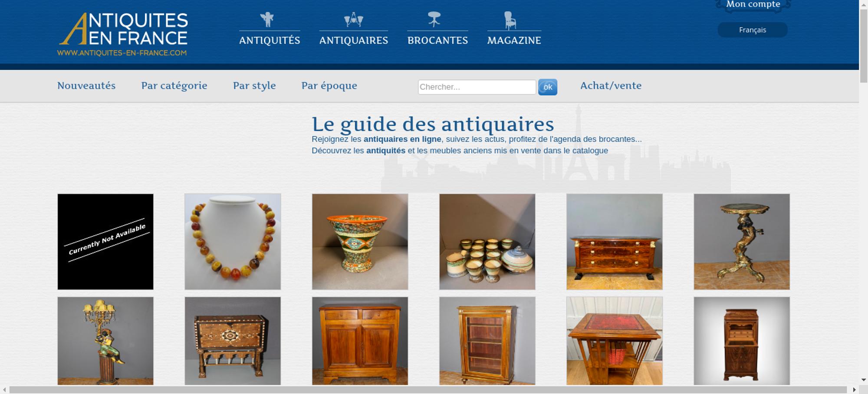
Task: Open Mon compte
Action: coord(753,5)
